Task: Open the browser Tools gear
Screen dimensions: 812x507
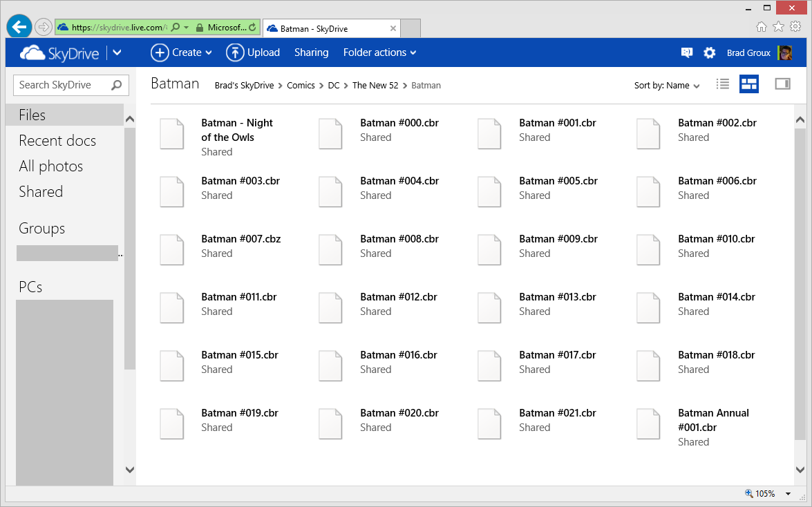Action: click(x=795, y=27)
